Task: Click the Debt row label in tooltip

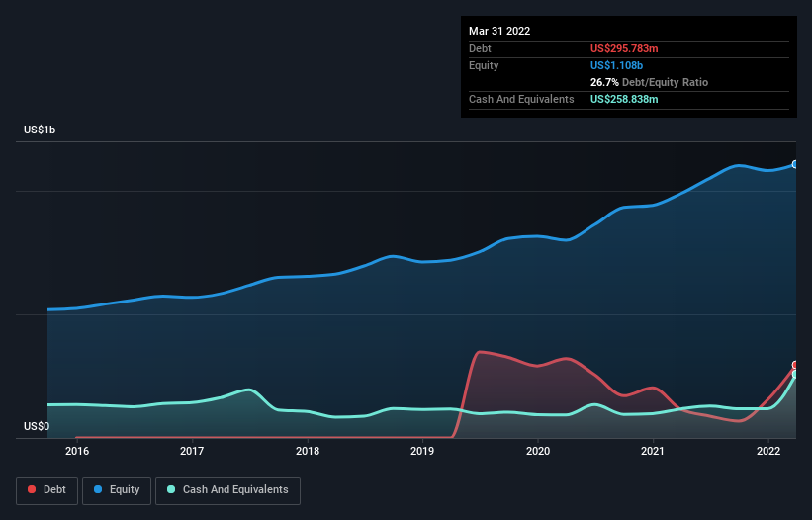Action: point(480,48)
